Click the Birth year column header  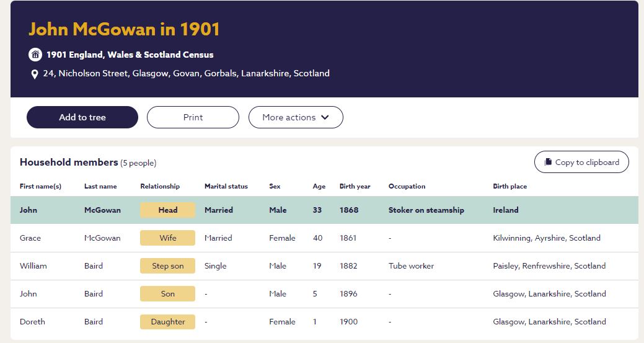click(x=355, y=186)
